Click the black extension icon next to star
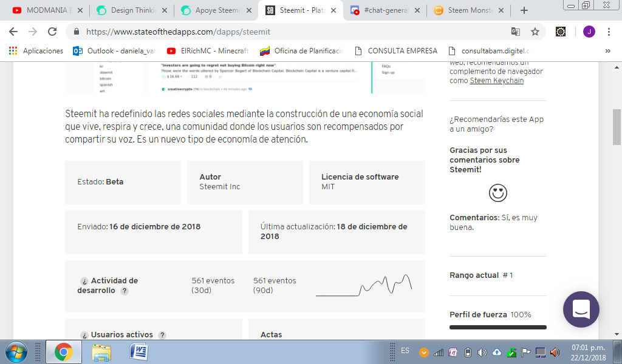This screenshot has width=622, height=364. [561, 32]
